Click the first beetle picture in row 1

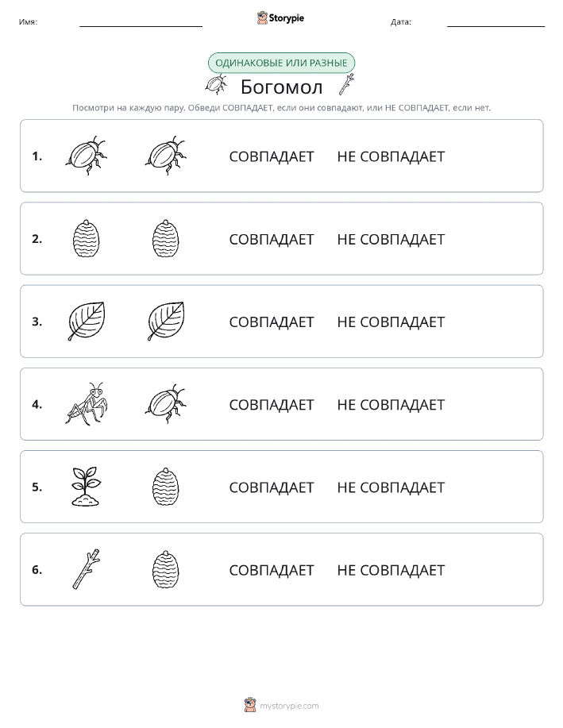(x=86, y=156)
